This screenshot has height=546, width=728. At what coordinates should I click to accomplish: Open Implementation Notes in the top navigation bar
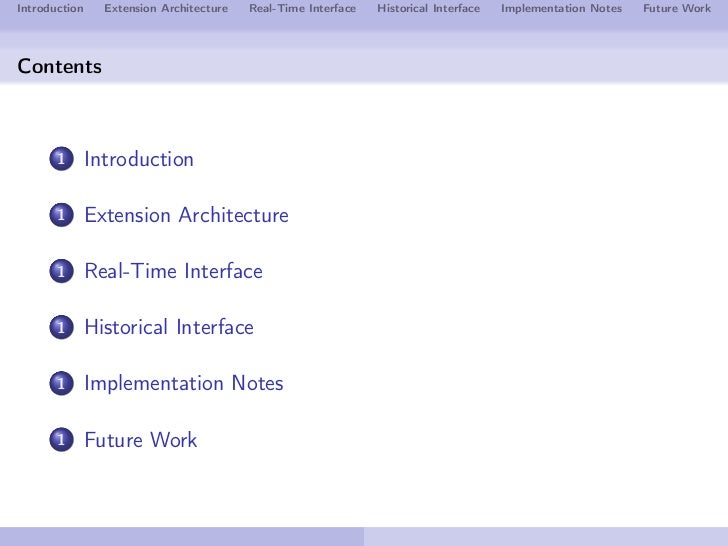click(x=561, y=8)
